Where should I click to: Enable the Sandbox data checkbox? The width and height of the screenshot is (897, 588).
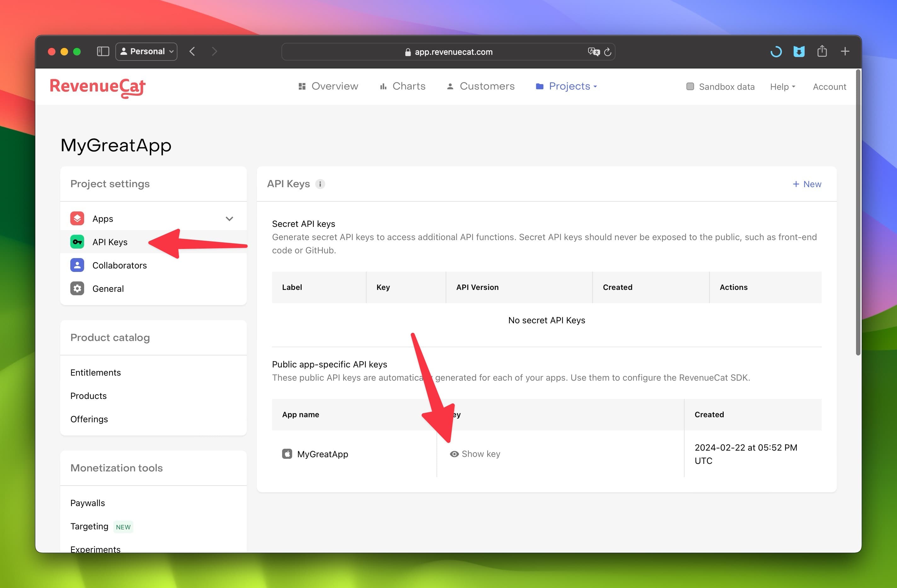[x=690, y=86]
